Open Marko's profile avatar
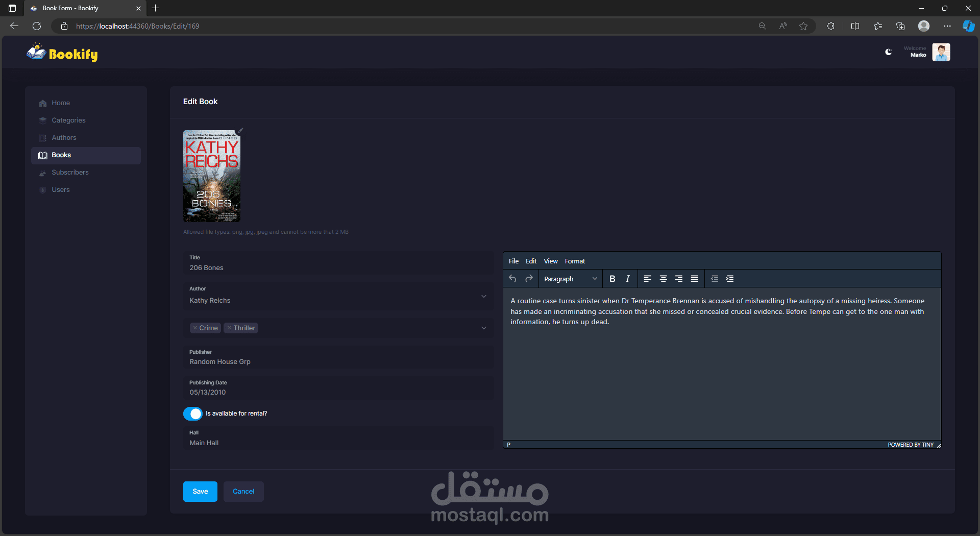 pyautogui.click(x=941, y=52)
